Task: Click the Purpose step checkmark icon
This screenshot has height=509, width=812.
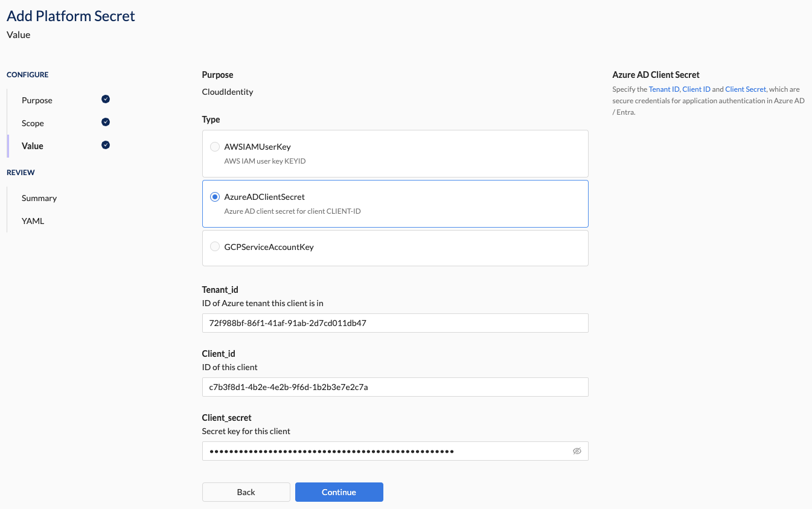Action: point(106,99)
